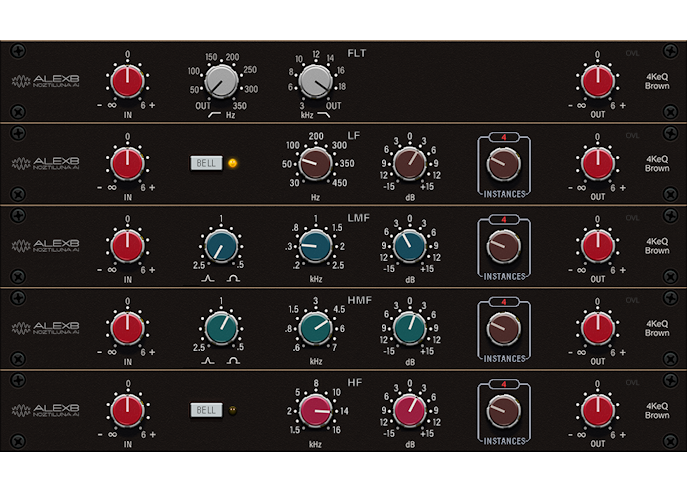Click the HF INSTANCES selector knob
The height and width of the screenshot is (492, 687).
503,409
